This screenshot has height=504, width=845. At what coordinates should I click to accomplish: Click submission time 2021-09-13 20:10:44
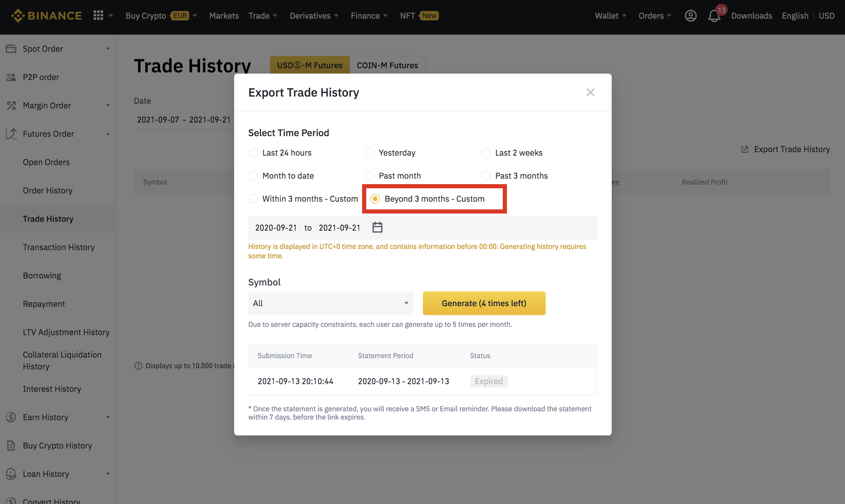[x=295, y=381]
